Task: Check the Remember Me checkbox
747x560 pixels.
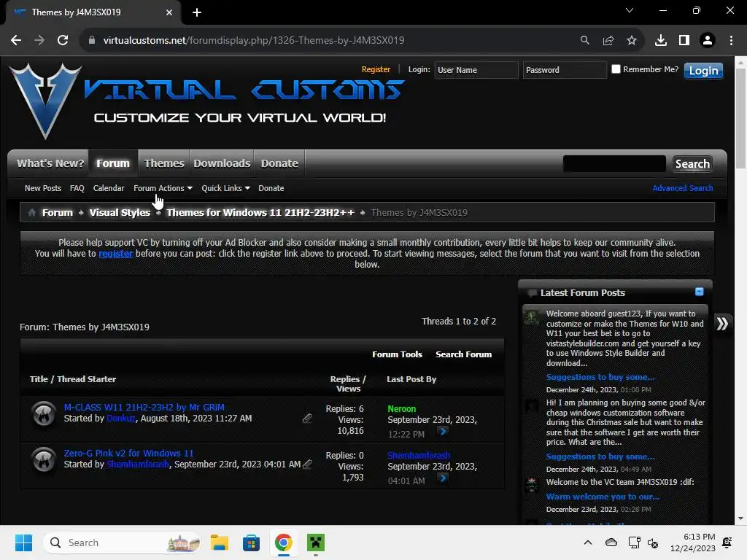Action: [616, 69]
